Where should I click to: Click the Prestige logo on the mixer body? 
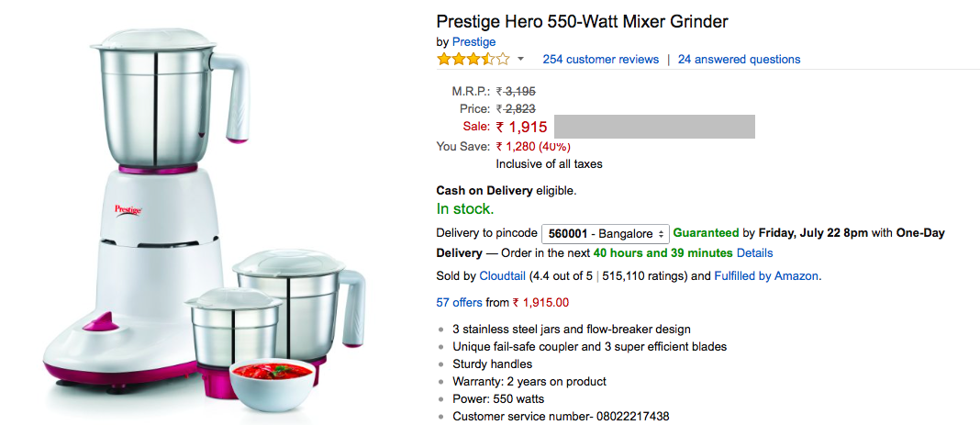pyautogui.click(x=128, y=209)
